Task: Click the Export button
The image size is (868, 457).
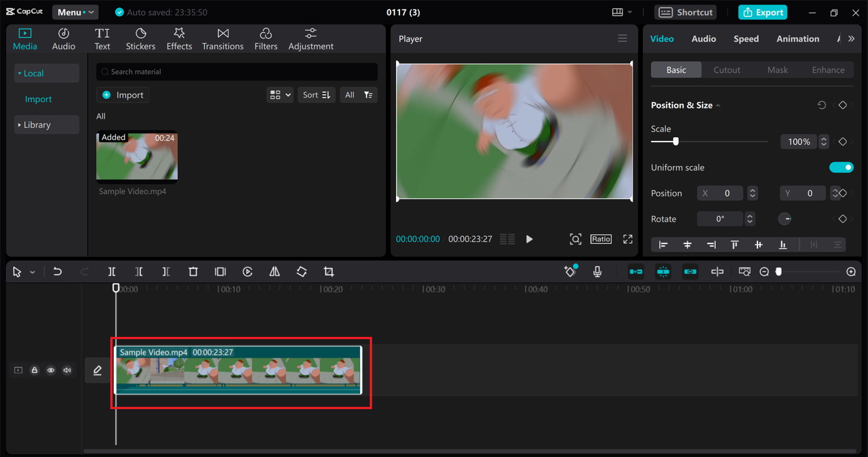Action: (x=763, y=12)
